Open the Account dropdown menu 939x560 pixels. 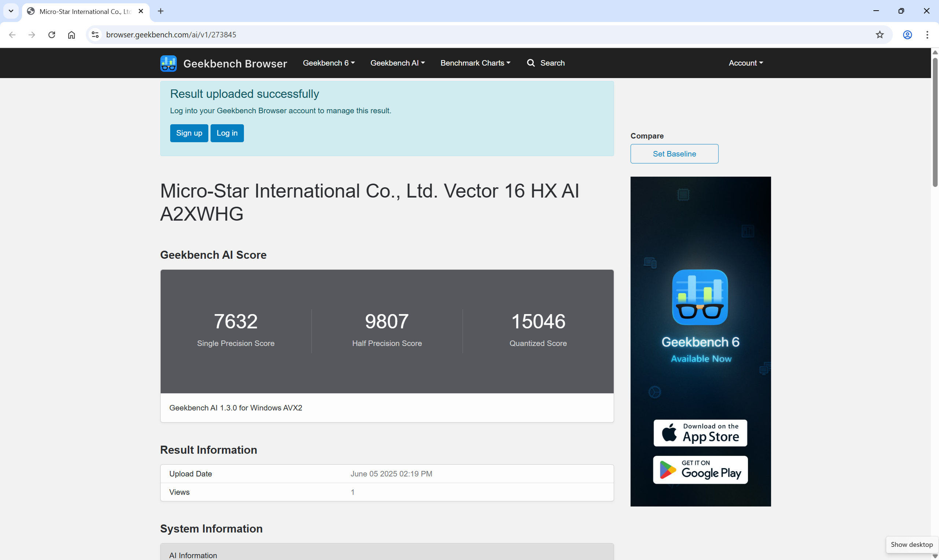pos(746,63)
